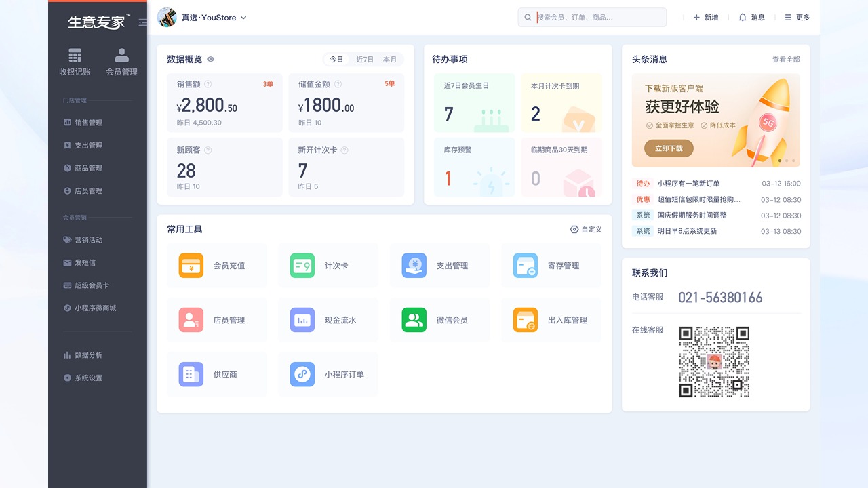Toggle data overview visibility eye icon
868x488 pixels.
211,60
